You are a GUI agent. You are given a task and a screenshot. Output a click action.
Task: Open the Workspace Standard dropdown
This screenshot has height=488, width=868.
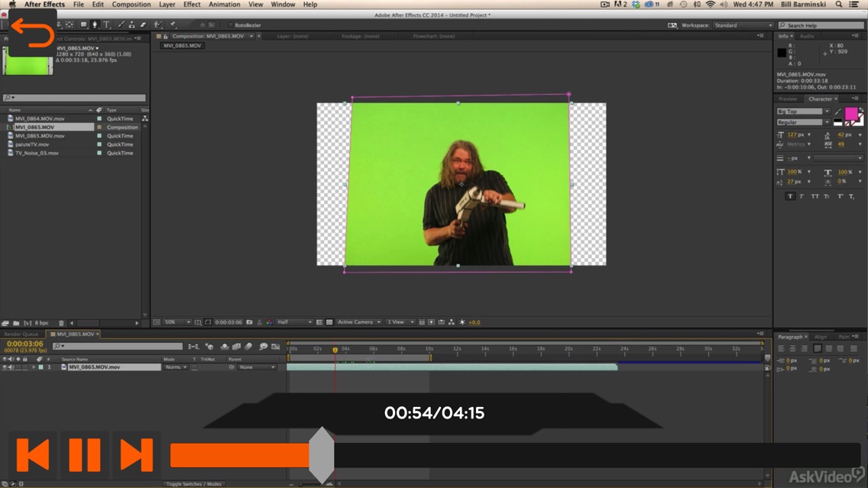pos(743,25)
